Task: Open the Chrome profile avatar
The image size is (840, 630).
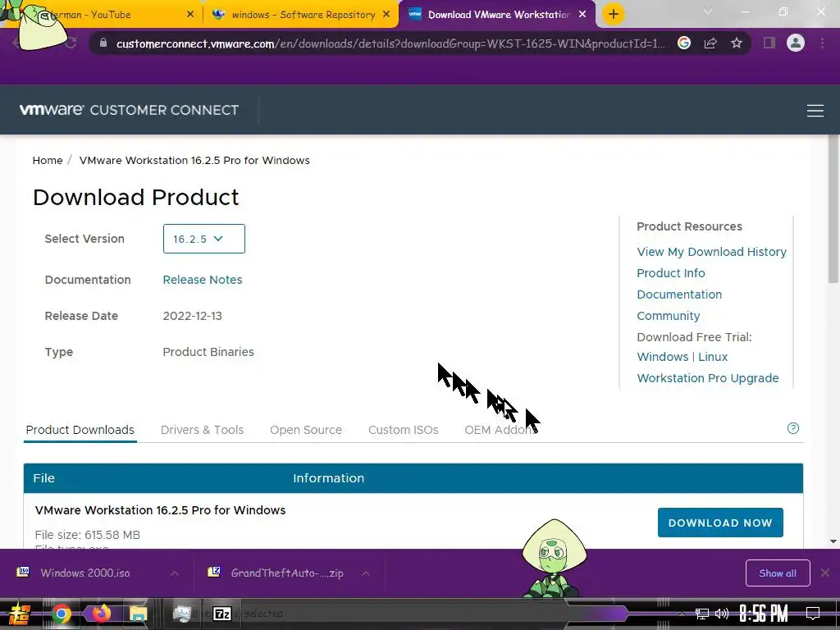Action: (x=796, y=43)
